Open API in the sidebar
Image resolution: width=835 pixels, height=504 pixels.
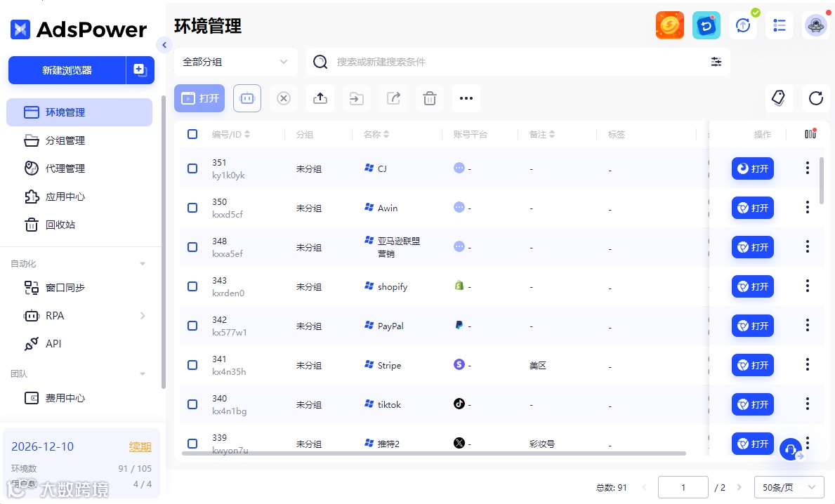tap(79, 344)
